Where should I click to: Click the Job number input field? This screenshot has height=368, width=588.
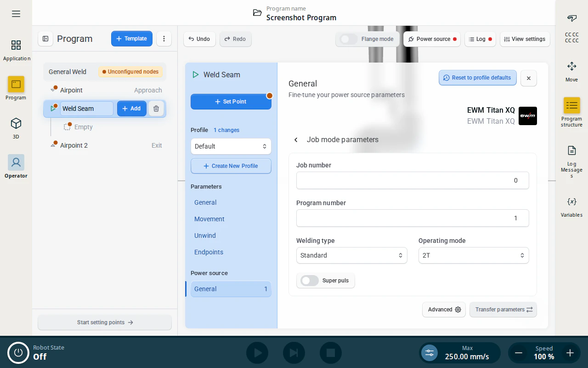tap(413, 180)
